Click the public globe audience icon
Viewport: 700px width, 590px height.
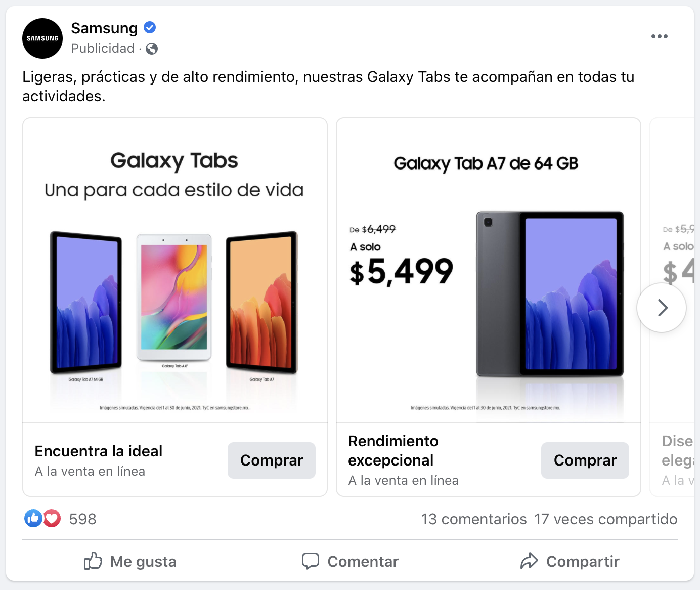coord(152,49)
